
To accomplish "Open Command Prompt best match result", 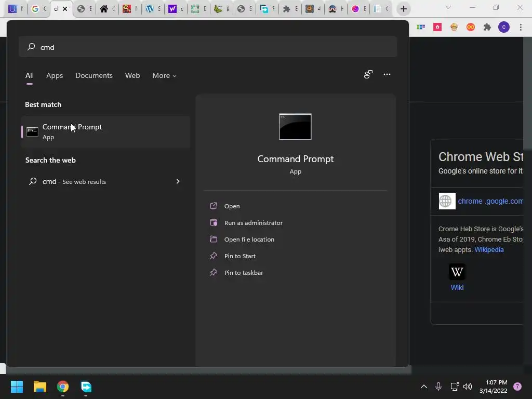I will click(x=105, y=131).
